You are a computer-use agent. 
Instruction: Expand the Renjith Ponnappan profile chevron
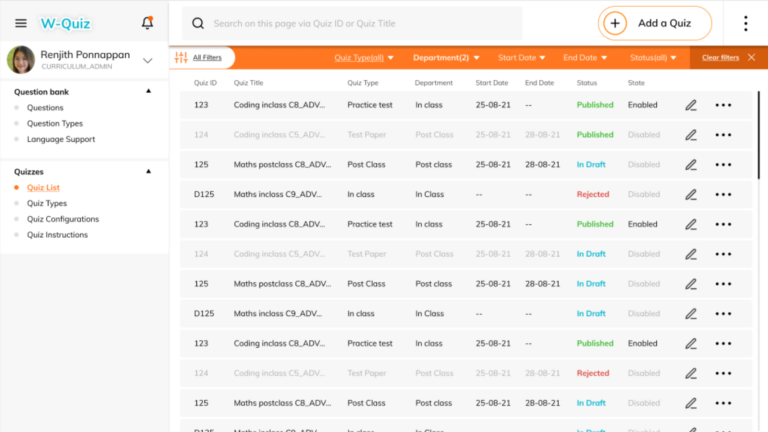point(147,61)
